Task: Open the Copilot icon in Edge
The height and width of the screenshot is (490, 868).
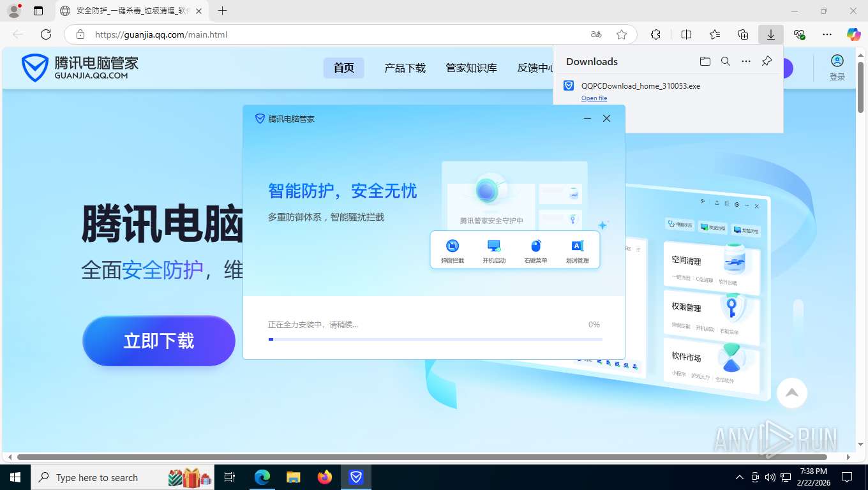Action: tap(854, 34)
